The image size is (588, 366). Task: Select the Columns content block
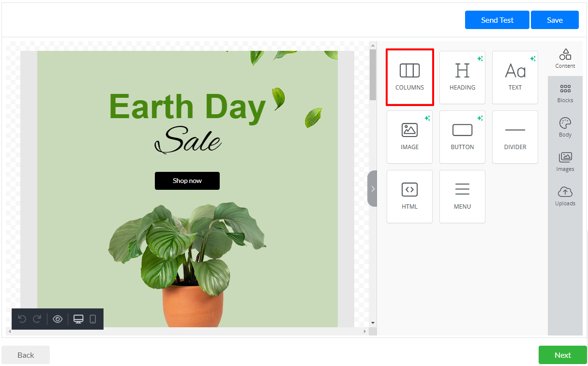pyautogui.click(x=409, y=77)
